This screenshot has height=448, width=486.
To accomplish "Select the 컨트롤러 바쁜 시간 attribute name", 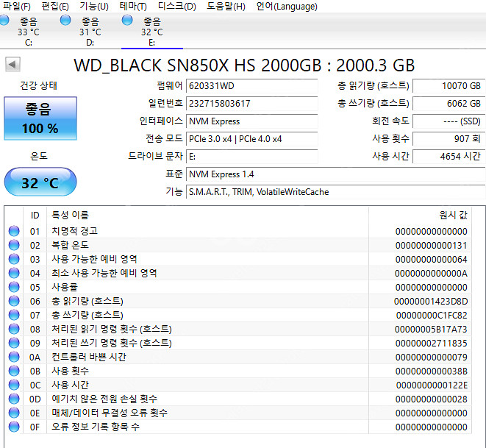I will (89, 357).
